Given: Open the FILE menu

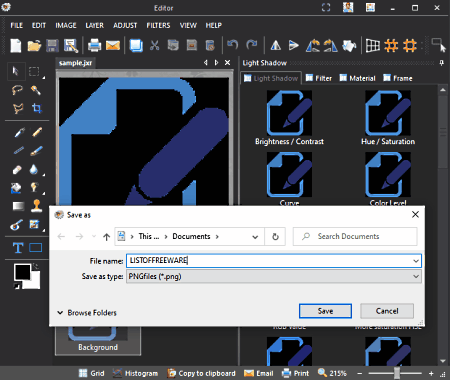Looking at the screenshot, I should (16, 25).
